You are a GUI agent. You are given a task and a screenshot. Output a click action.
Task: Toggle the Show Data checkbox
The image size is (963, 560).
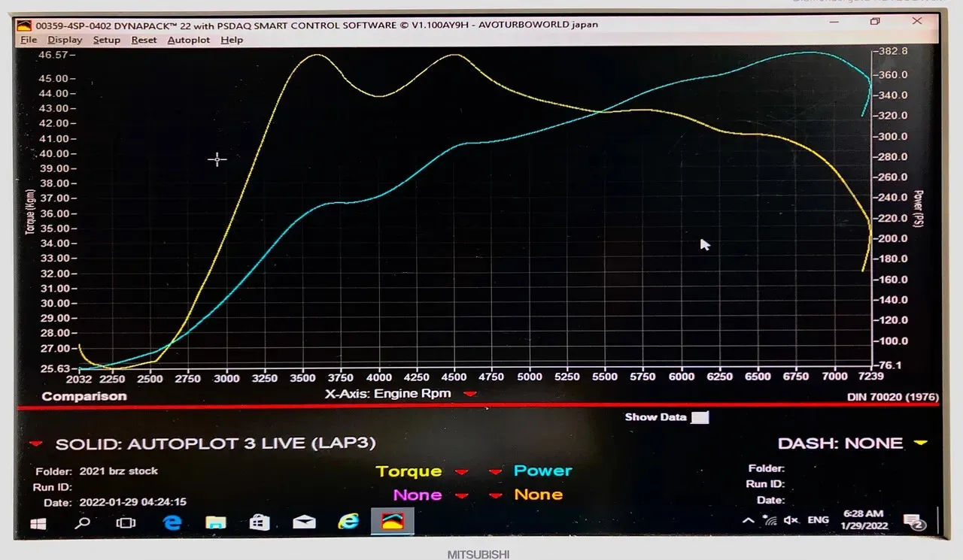click(700, 417)
